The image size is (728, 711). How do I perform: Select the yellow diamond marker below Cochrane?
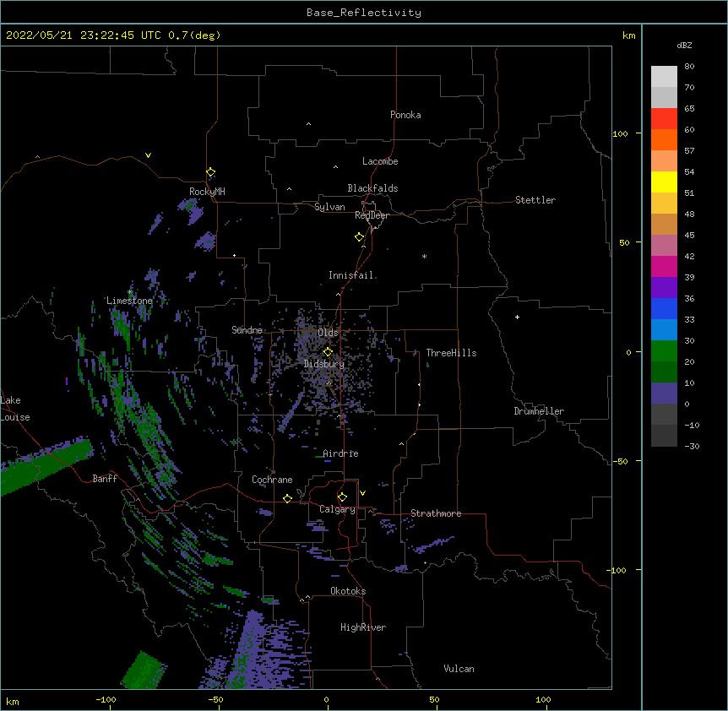(x=287, y=498)
